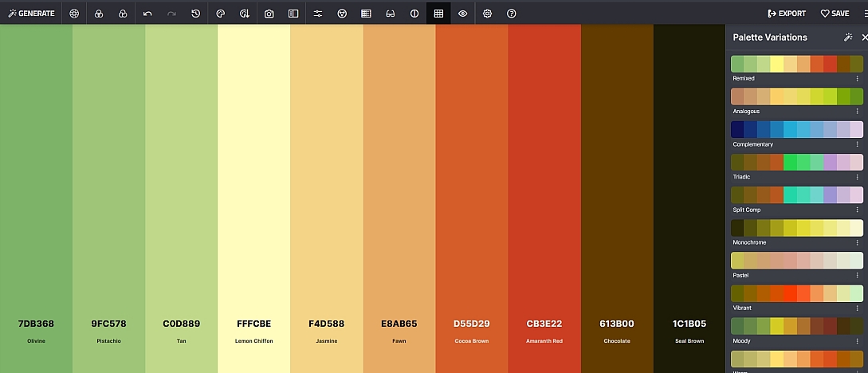Screen dimensions: 868x373
Task: Click the palette with down-arrow icon
Action: (x=245, y=14)
